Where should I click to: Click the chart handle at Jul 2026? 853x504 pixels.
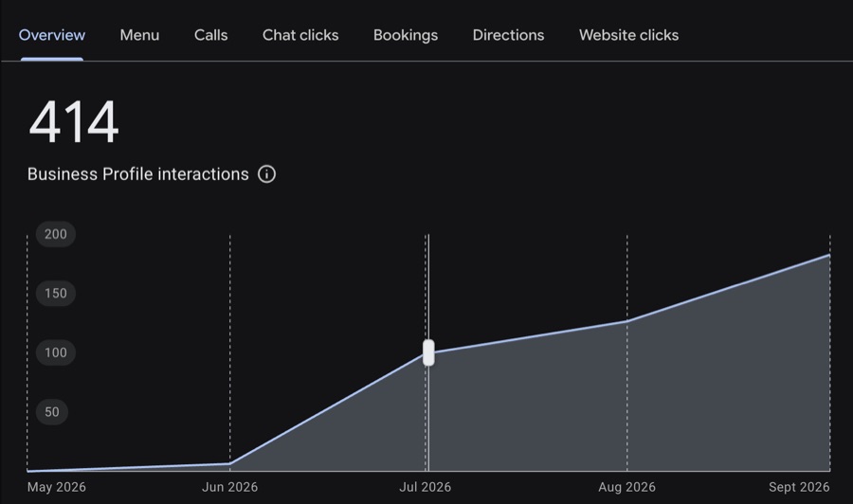pyautogui.click(x=428, y=352)
